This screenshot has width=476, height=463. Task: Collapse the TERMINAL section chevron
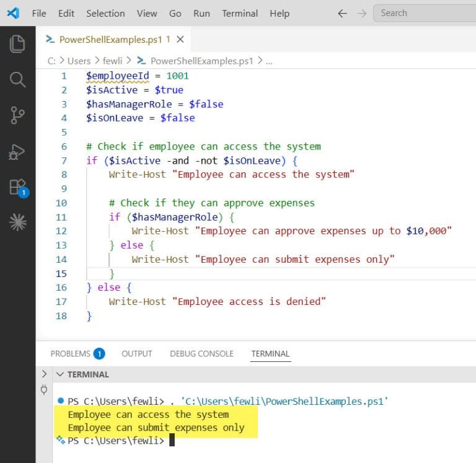click(60, 374)
